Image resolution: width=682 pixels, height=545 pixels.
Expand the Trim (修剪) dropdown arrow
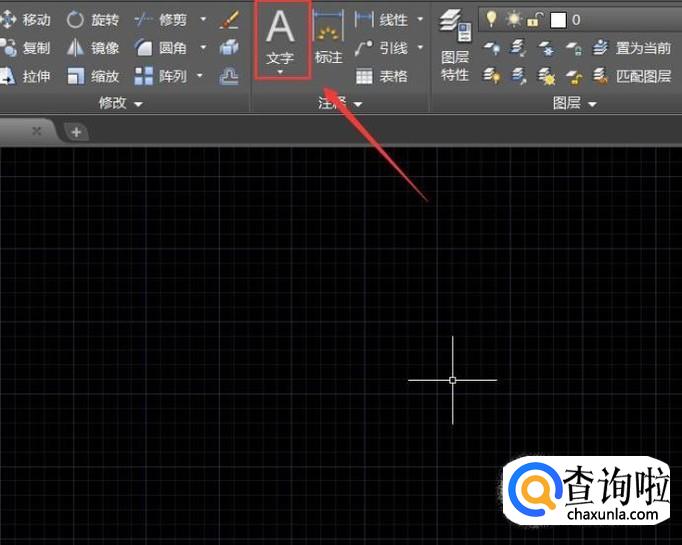click(x=203, y=19)
